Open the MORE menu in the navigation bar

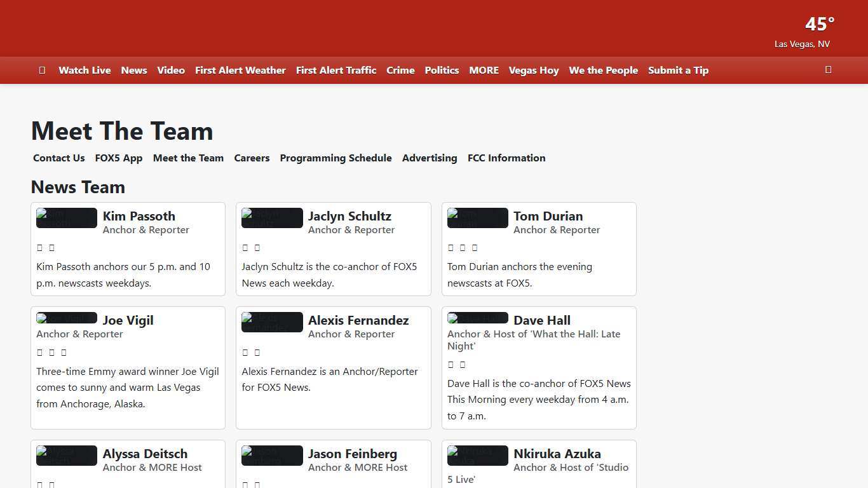[484, 71]
